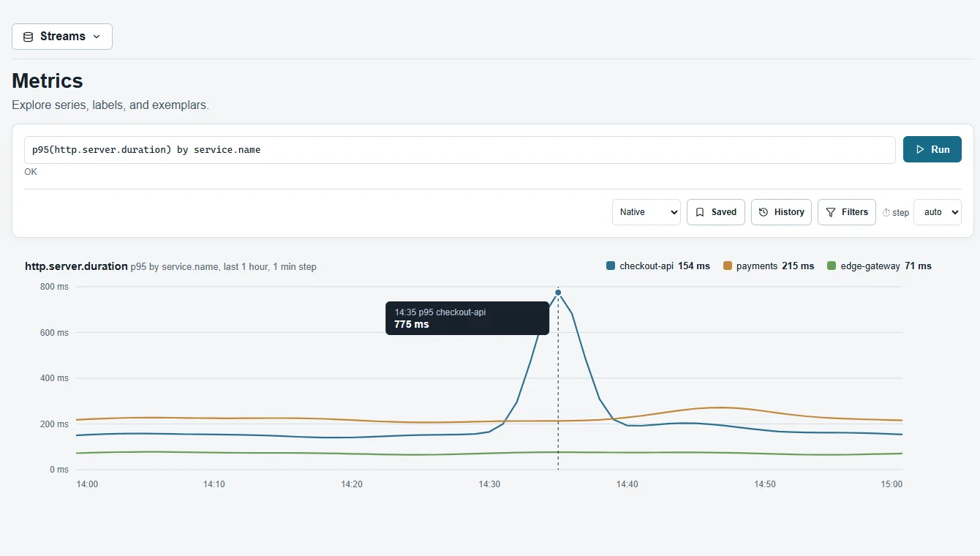Click the peak data point at 14:35
The image size is (980, 556).
tap(558, 293)
